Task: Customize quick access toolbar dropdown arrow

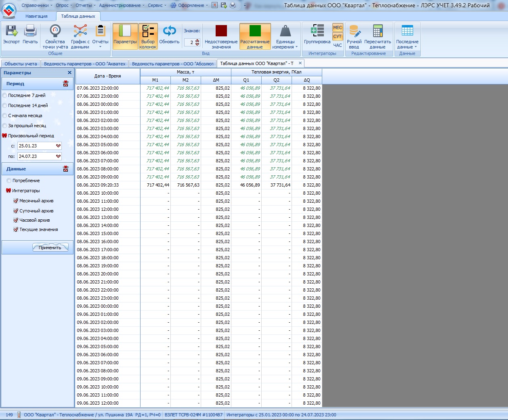Action: 245,6
